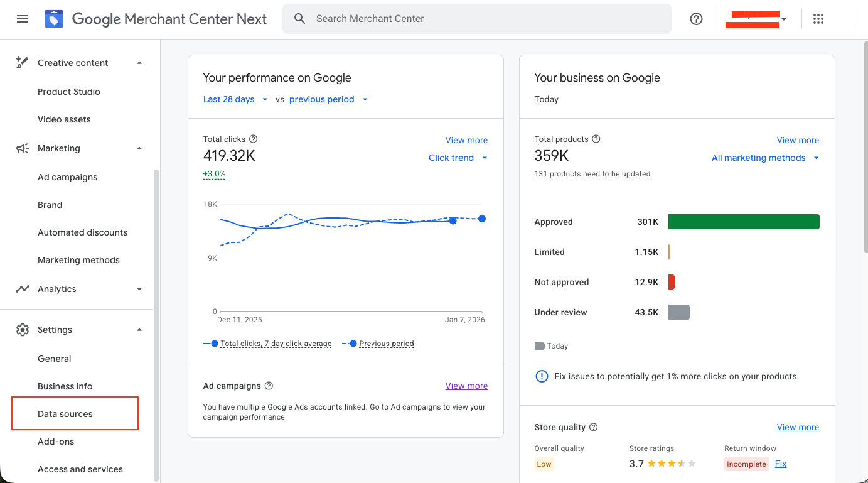868x483 pixels.
Task: Click the Store quality help icon
Action: pos(593,427)
